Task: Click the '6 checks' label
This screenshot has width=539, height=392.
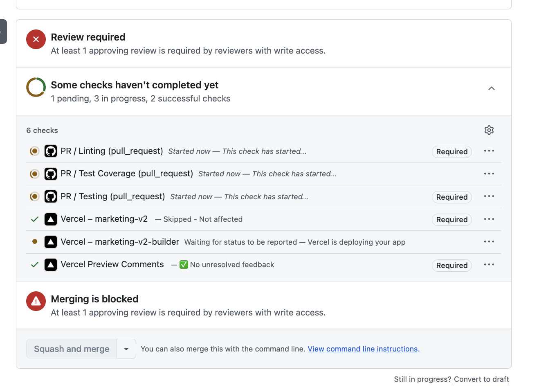Action: [42, 131]
